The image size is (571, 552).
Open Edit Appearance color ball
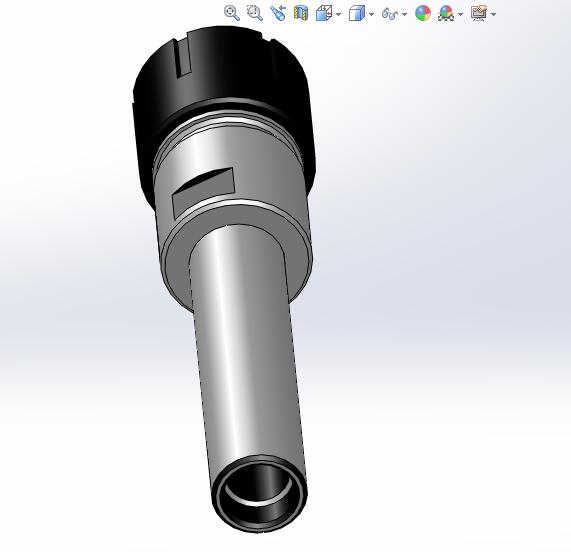point(423,13)
